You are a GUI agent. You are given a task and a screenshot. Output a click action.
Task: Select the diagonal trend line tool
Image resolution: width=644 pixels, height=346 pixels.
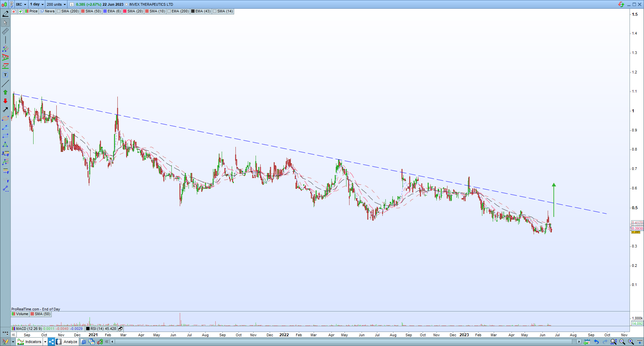point(5,83)
